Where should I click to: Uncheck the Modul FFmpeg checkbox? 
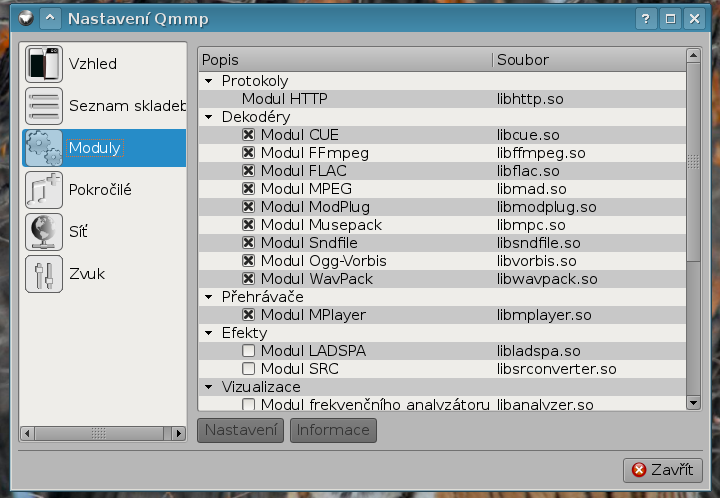coord(248,152)
